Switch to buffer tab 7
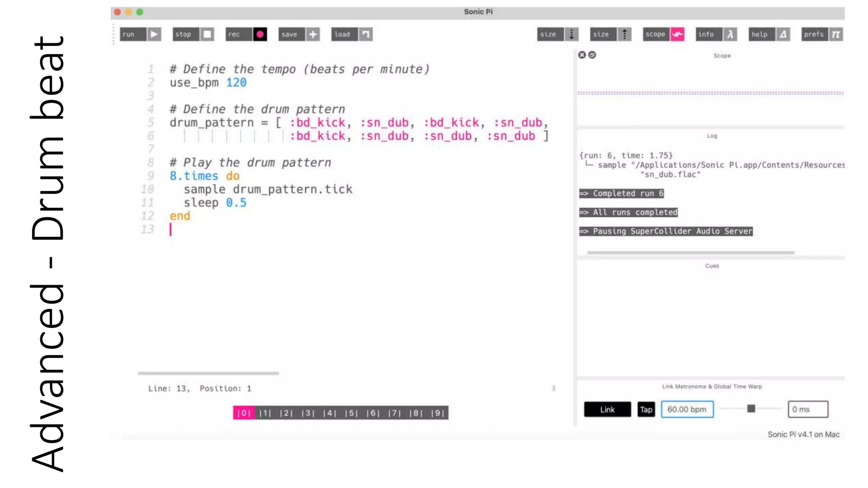 point(395,413)
